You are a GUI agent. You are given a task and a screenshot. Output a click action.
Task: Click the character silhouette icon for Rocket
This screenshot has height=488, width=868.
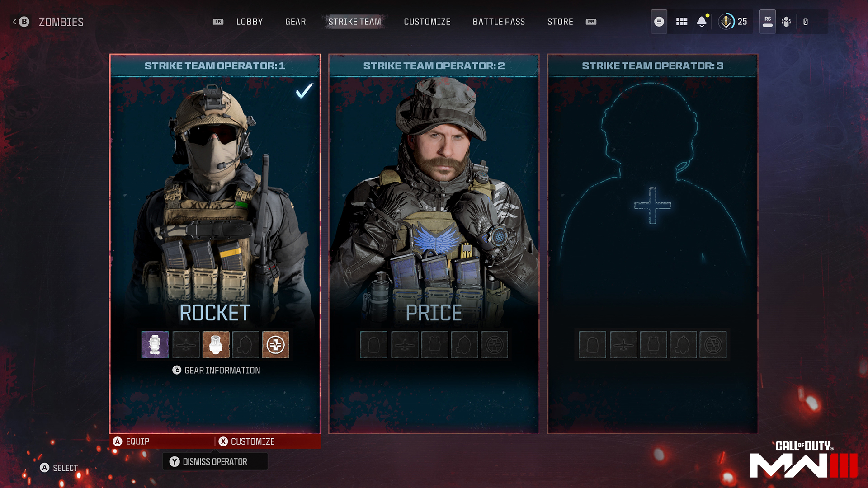[245, 344]
